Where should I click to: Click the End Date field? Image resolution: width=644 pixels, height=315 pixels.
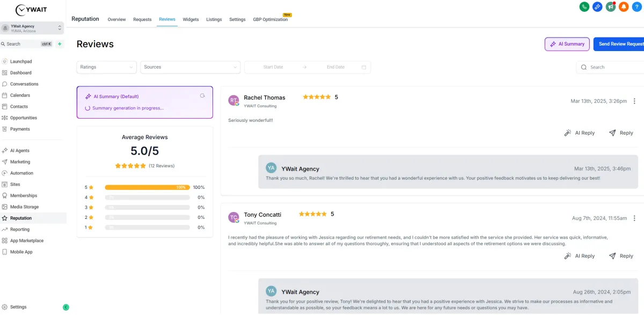coord(335,67)
